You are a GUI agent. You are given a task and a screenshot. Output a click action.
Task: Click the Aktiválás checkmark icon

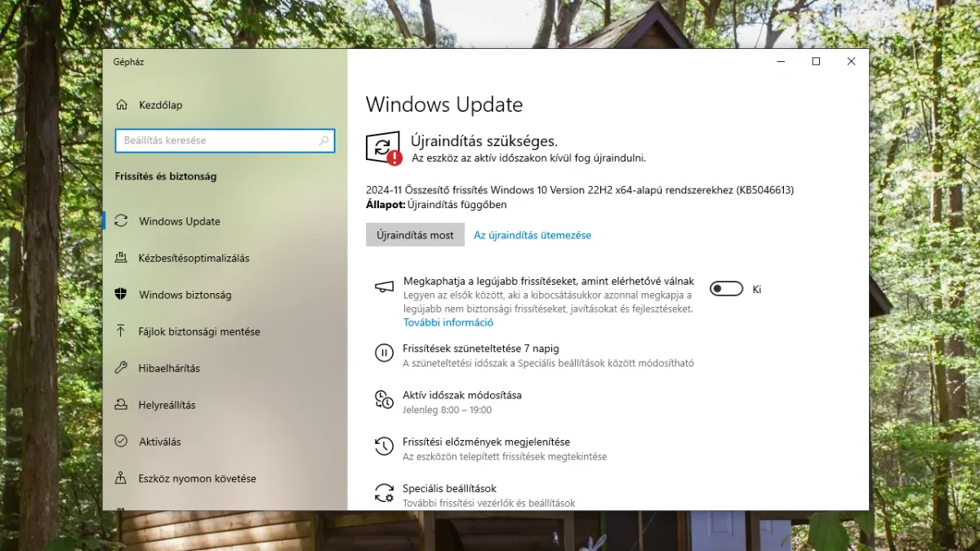tap(122, 442)
